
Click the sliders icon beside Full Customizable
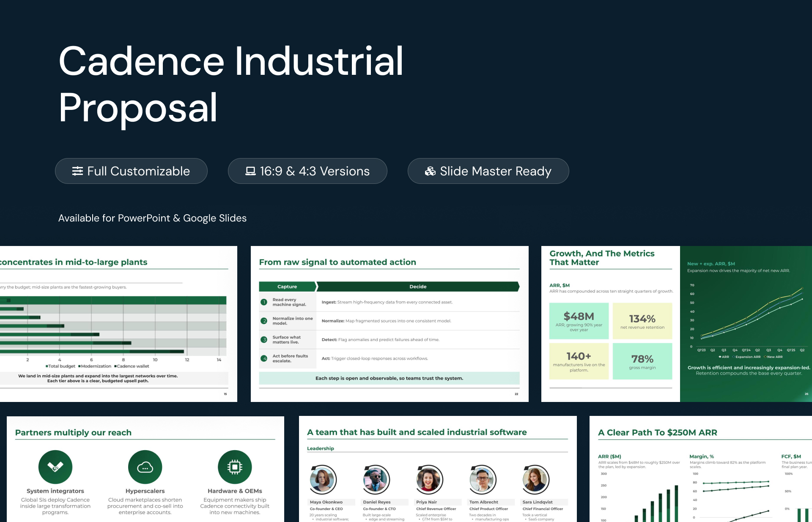pyautogui.click(x=77, y=171)
